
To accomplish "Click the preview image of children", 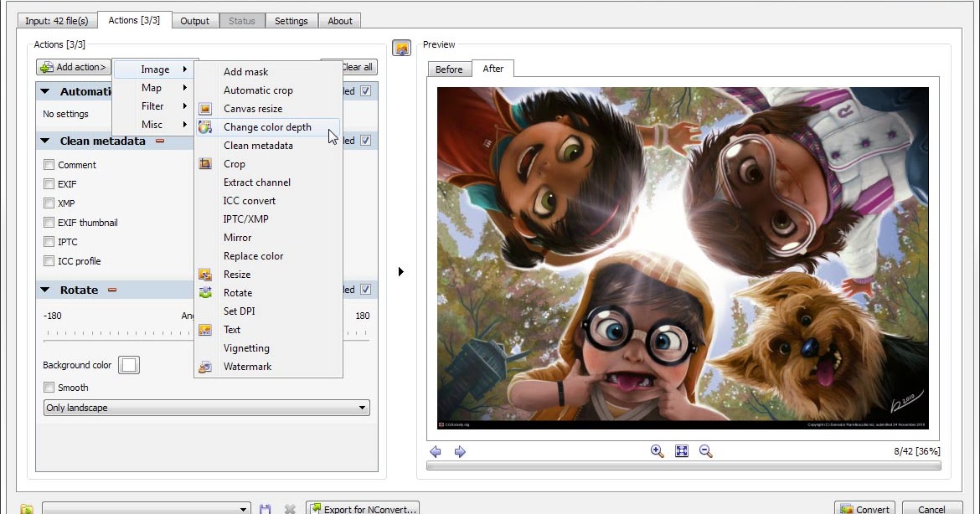I will point(683,258).
